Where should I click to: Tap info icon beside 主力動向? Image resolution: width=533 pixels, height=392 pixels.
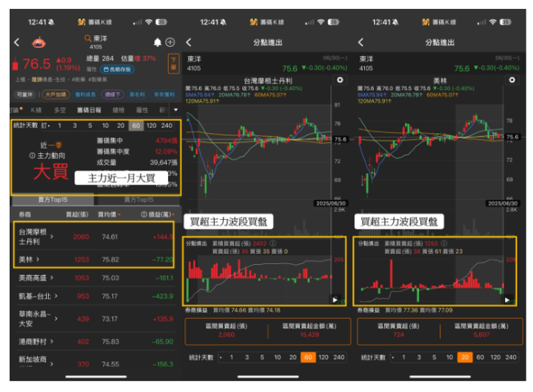coord(33,155)
